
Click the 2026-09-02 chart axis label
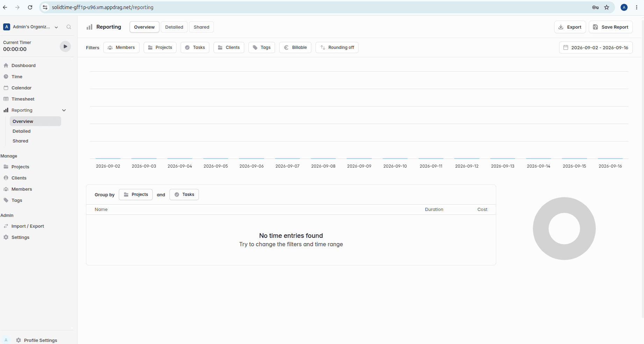tap(108, 166)
